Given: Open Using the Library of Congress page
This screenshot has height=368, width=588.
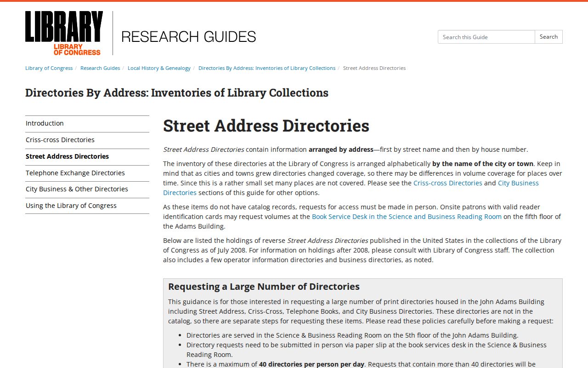Looking at the screenshot, I should [x=87, y=206].
